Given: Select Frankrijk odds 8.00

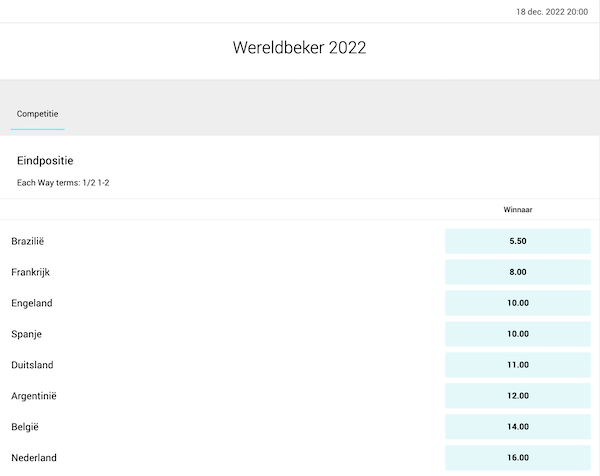Looking at the screenshot, I should 518,272.
